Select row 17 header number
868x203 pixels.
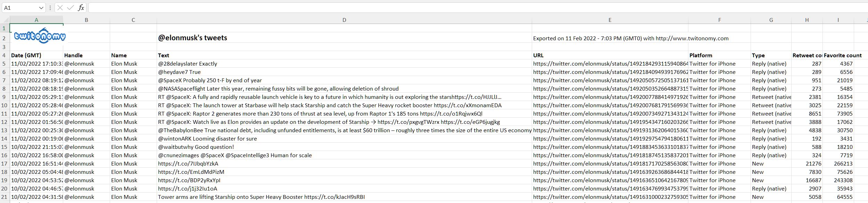5,163
